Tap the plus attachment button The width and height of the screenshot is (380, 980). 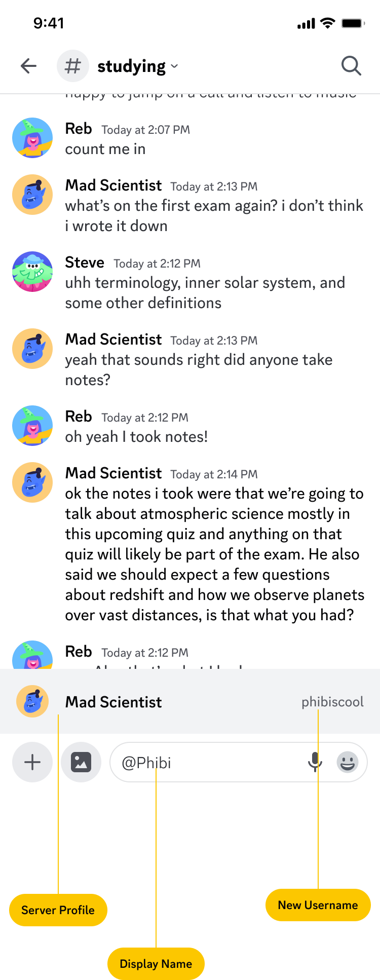(x=32, y=762)
